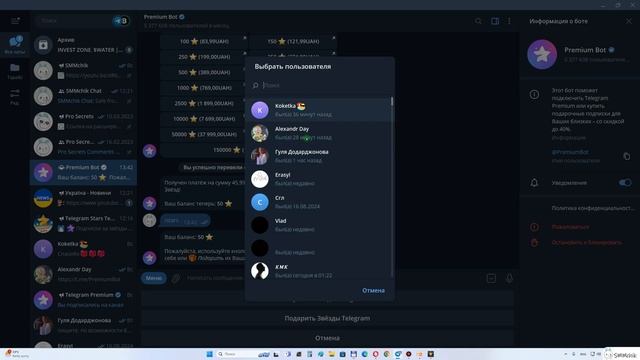Click the red stop and block bot option

587,242
